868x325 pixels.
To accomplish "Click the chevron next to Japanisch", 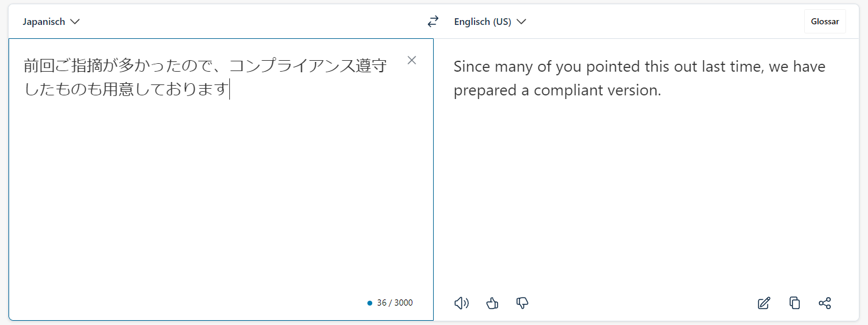I will pos(75,22).
